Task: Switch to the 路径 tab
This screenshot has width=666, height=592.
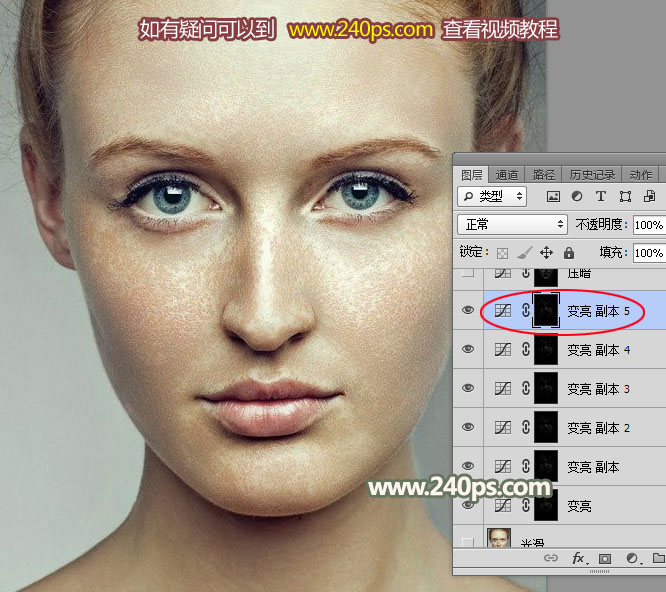Action: [544, 175]
